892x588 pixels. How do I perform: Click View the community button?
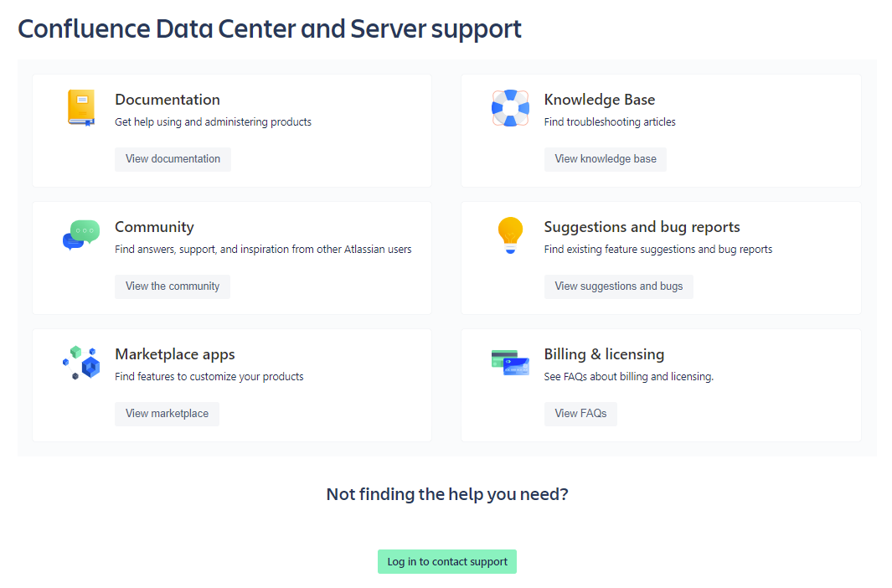click(173, 286)
